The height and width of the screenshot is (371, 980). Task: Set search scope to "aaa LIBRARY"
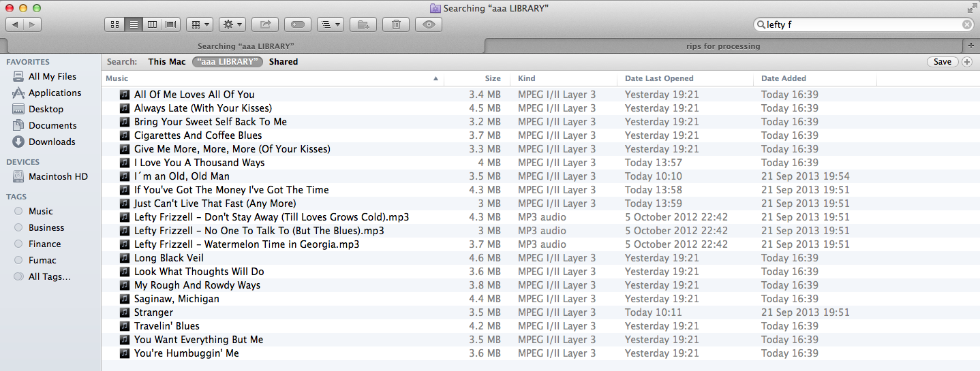point(228,62)
